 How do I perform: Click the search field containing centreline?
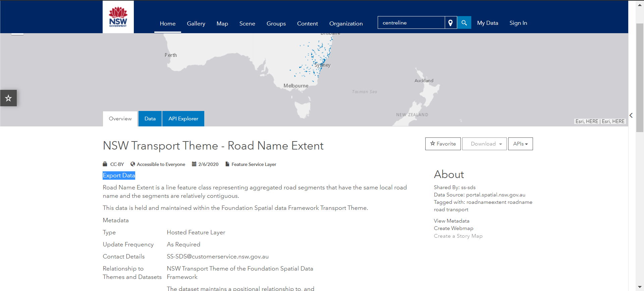(411, 23)
